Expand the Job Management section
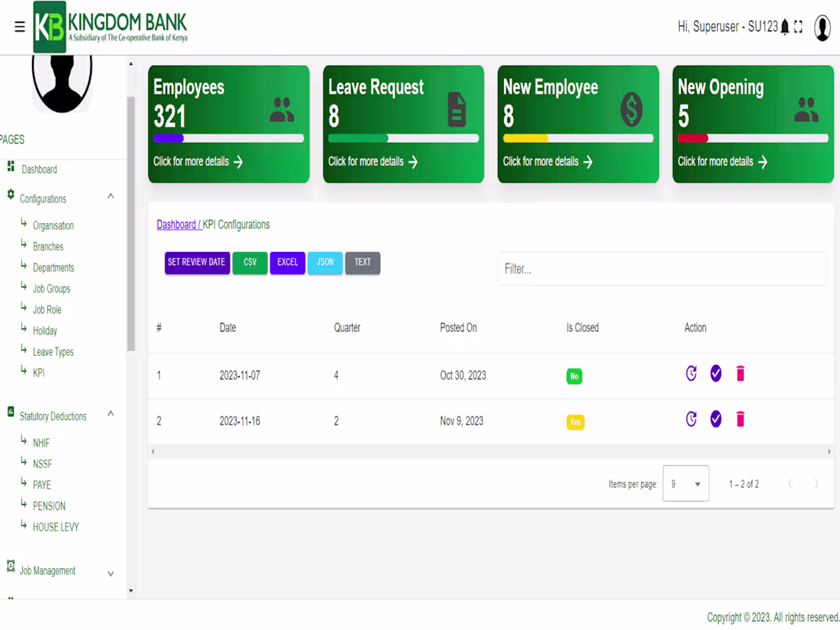The image size is (840, 630). pos(110,573)
